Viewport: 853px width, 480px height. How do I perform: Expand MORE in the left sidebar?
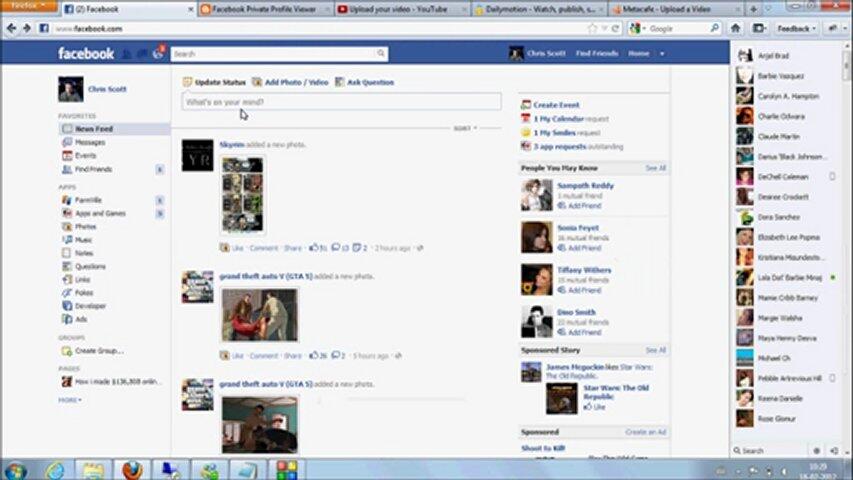[x=70, y=400]
